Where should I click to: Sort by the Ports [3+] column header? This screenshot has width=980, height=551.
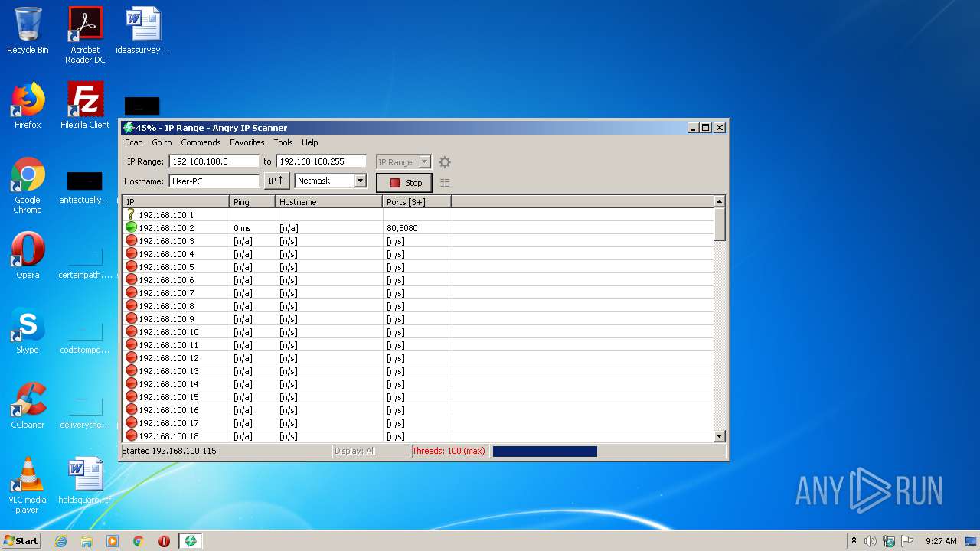tap(417, 202)
